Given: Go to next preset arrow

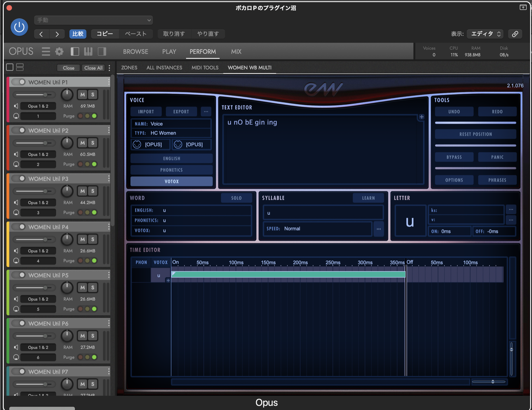Looking at the screenshot, I should point(57,34).
